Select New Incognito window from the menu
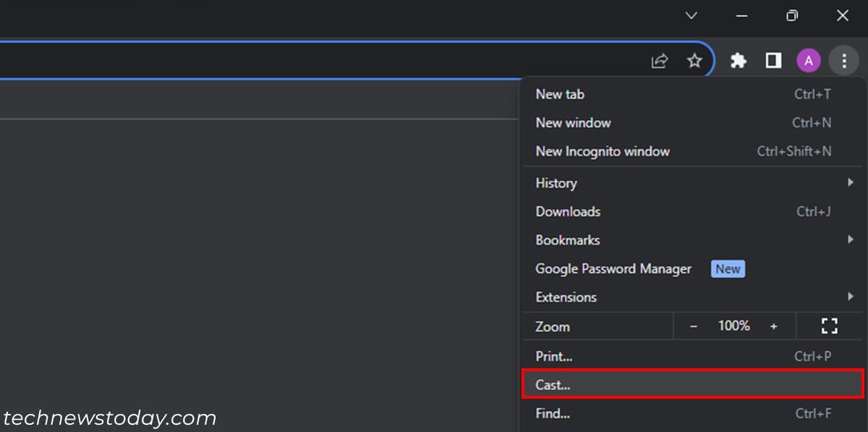868x432 pixels. (602, 151)
